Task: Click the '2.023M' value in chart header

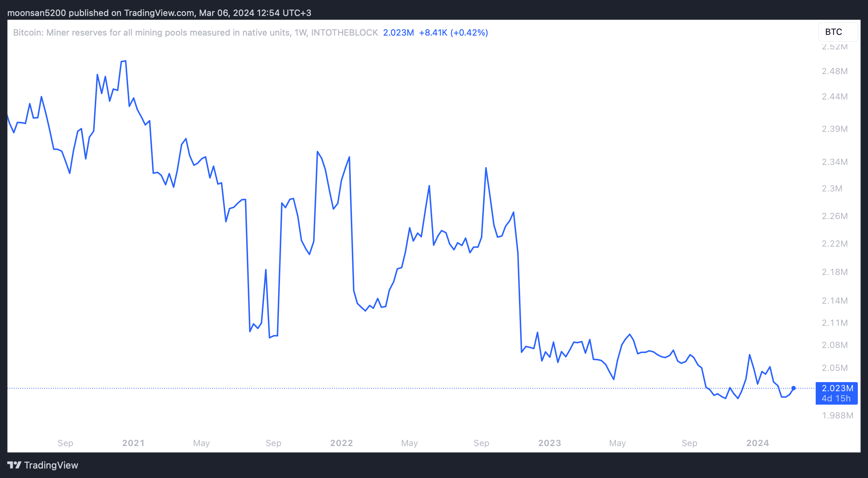Action: click(398, 33)
